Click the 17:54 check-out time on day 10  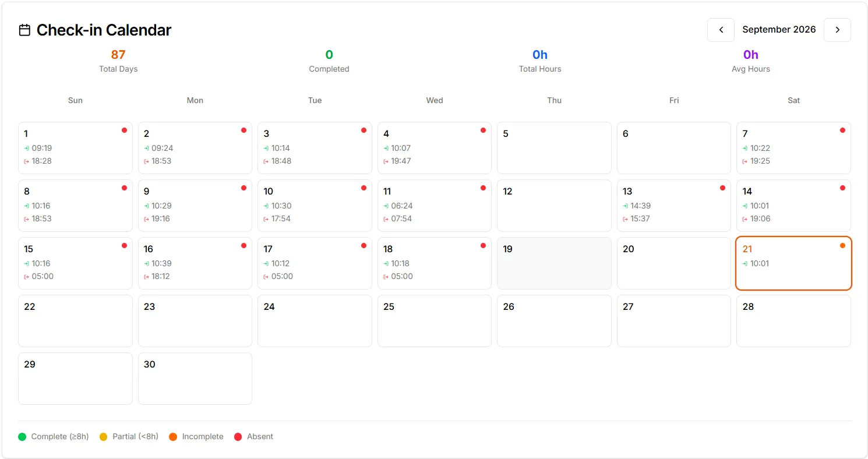coord(281,219)
